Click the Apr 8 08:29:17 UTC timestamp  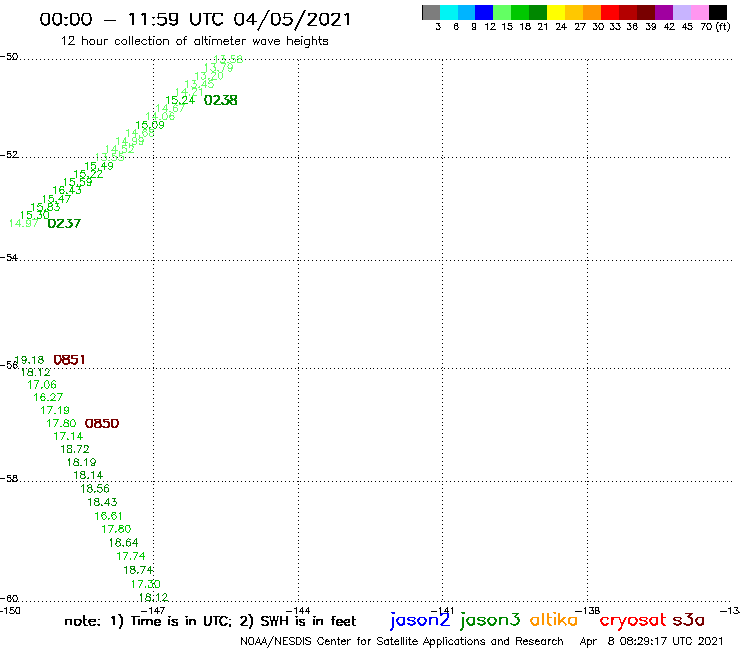coord(651,641)
